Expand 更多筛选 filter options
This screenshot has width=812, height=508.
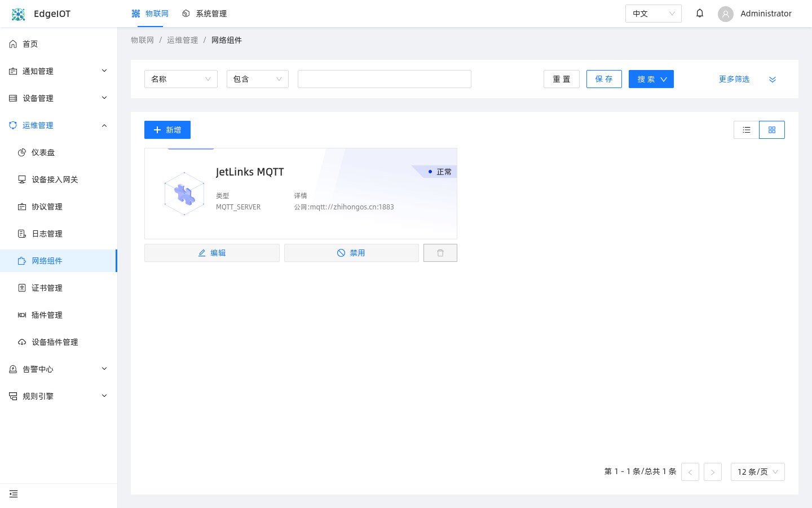click(x=748, y=79)
